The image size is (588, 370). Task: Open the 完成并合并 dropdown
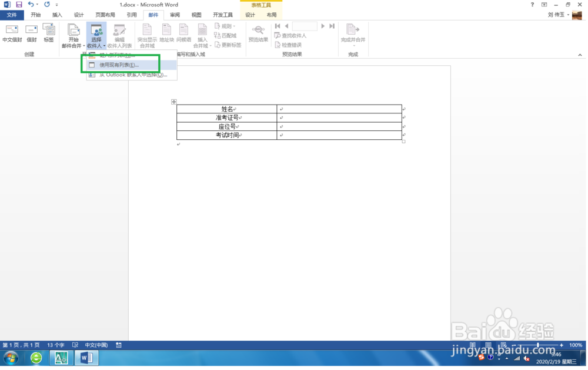click(353, 35)
